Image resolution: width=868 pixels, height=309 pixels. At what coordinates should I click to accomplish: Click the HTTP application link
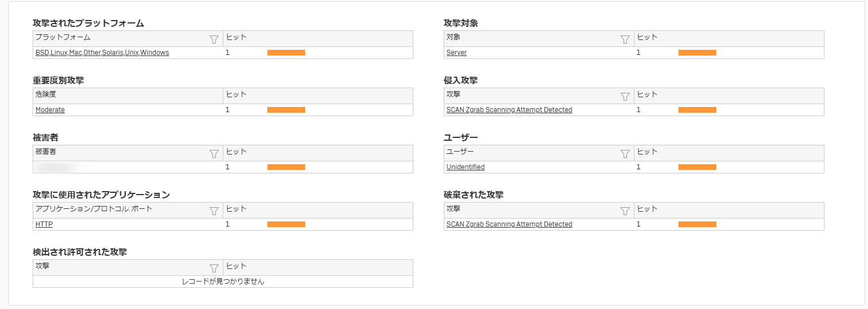(x=44, y=224)
